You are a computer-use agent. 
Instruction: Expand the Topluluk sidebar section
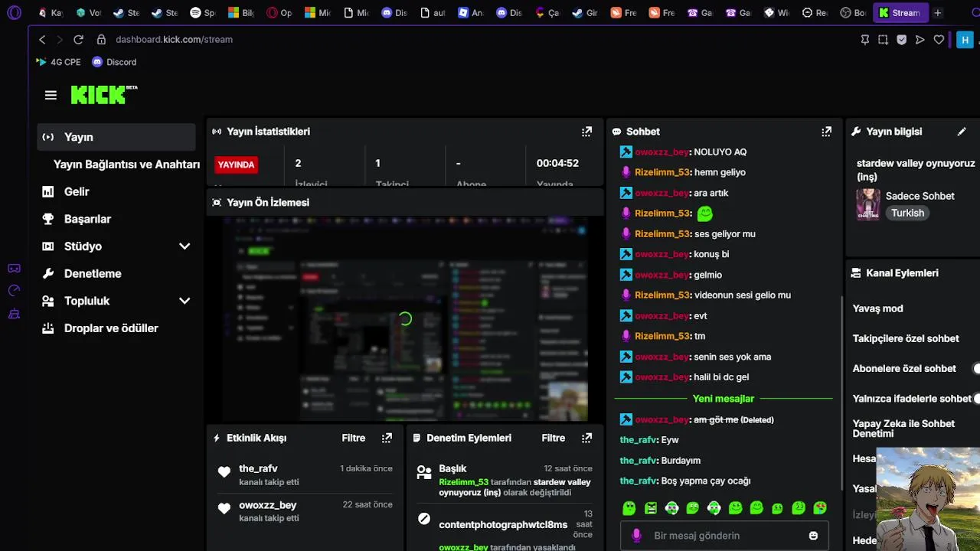(x=185, y=301)
